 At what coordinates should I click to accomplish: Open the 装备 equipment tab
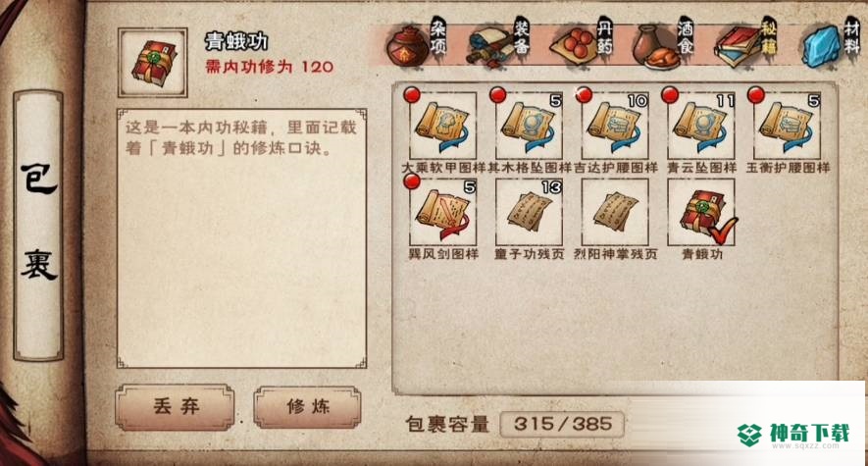point(499,43)
